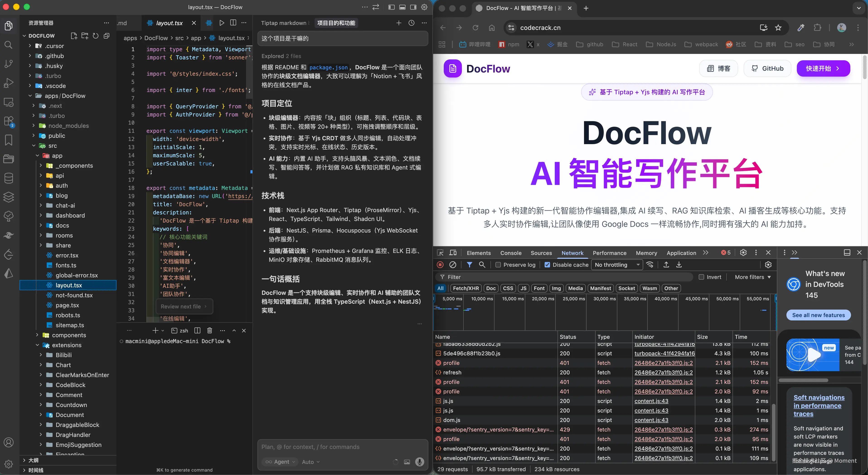Click the microphone voice input icon
868x475 pixels.
click(x=419, y=462)
